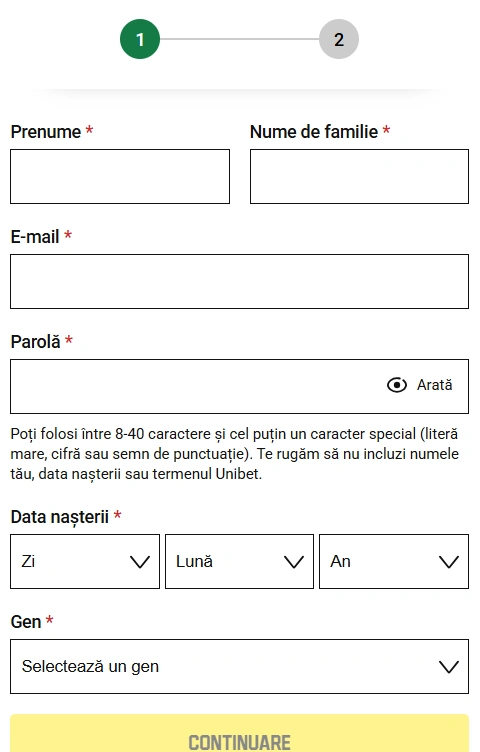Click the gender dropdown chevron arrow
480x752 pixels.
click(x=449, y=667)
